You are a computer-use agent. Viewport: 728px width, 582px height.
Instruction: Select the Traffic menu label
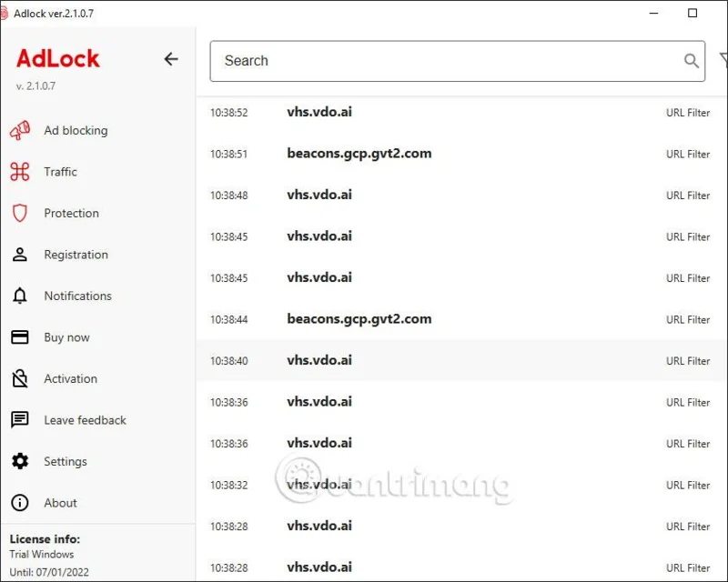tap(60, 172)
